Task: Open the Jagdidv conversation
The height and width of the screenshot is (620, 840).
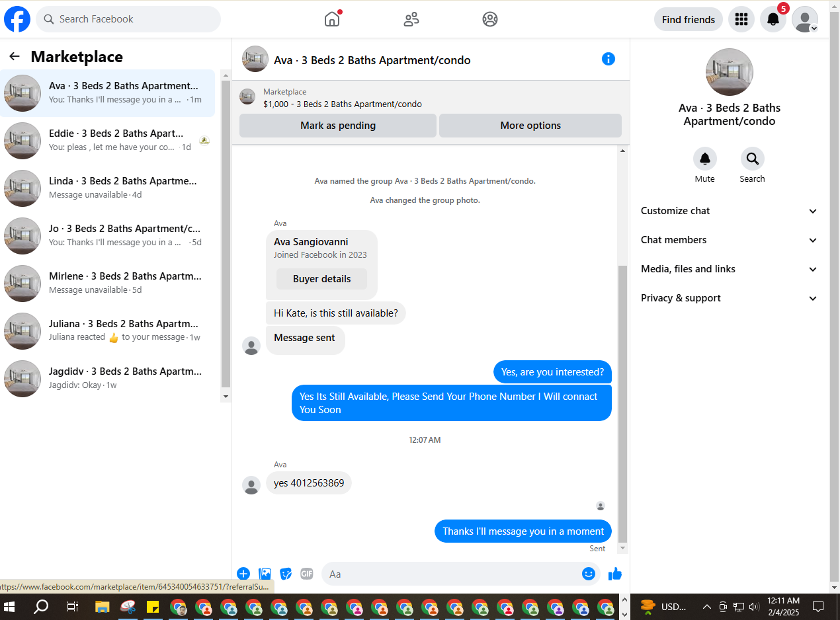Action: click(x=108, y=379)
